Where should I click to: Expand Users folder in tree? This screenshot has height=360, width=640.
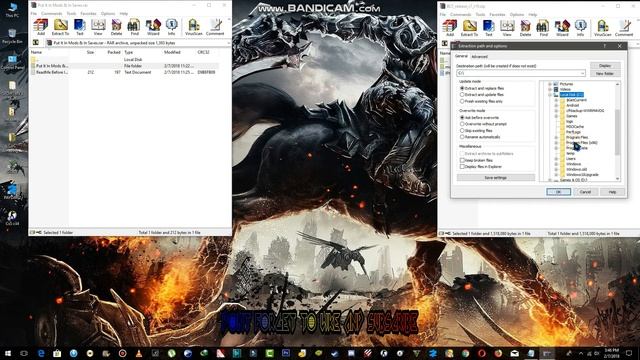[x=556, y=159]
